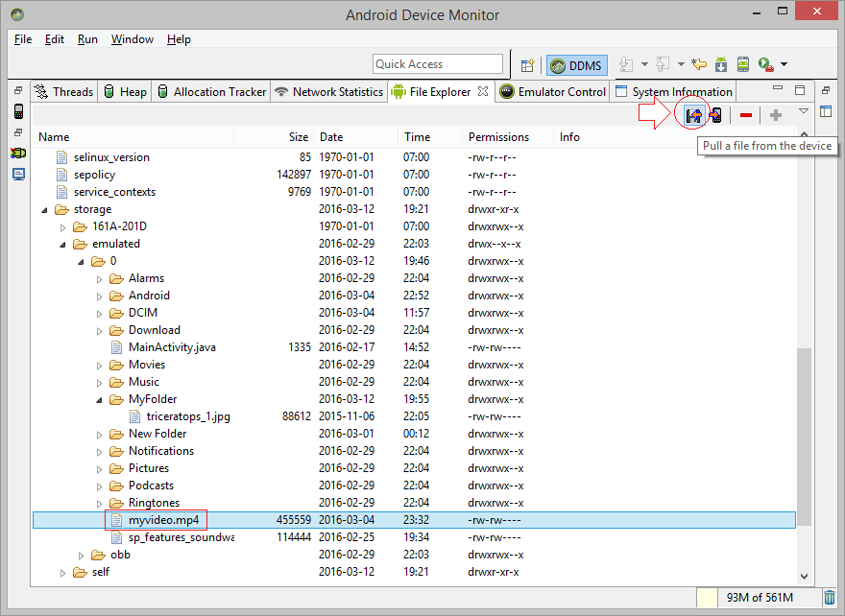Viewport: 845px width, 616px height.
Task: Switch to the Allocation Tracker tab
Action: (x=212, y=91)
